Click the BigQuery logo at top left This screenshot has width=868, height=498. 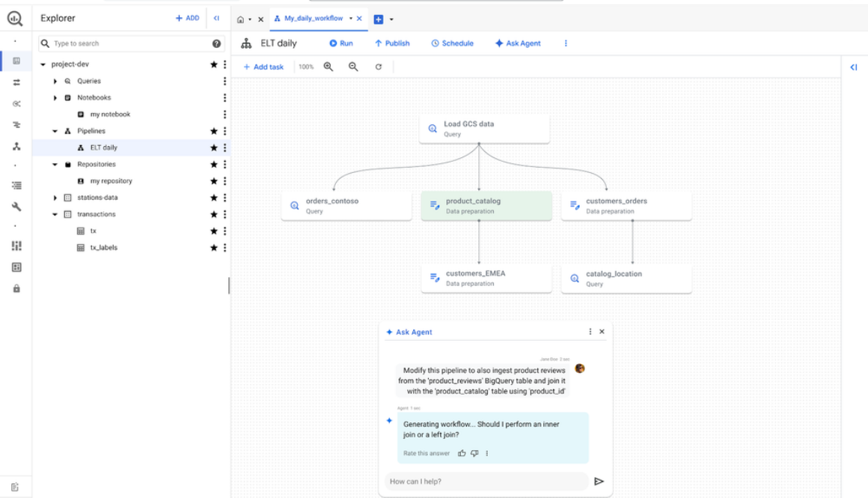tap(16, 16)
